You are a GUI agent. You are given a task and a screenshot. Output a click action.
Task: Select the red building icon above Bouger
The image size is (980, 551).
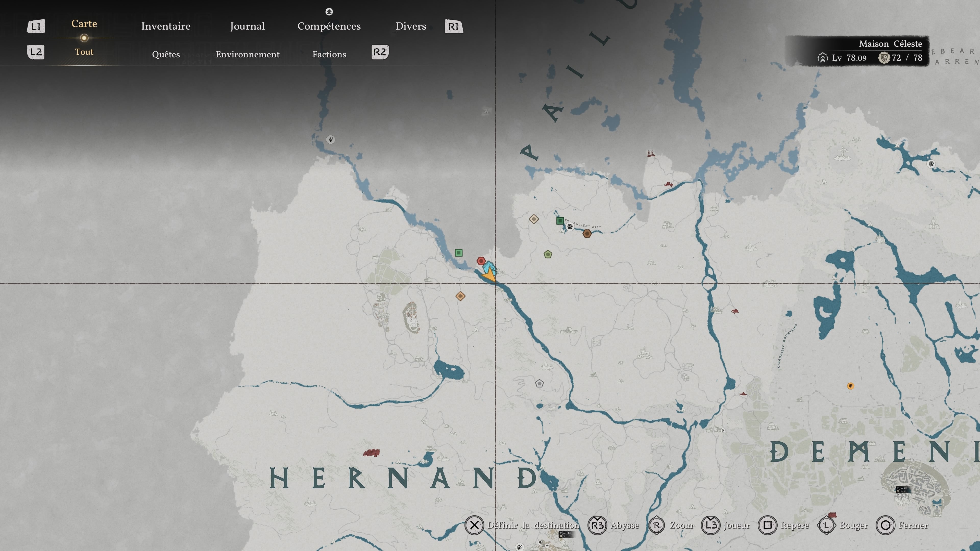(x=832, y=515)
